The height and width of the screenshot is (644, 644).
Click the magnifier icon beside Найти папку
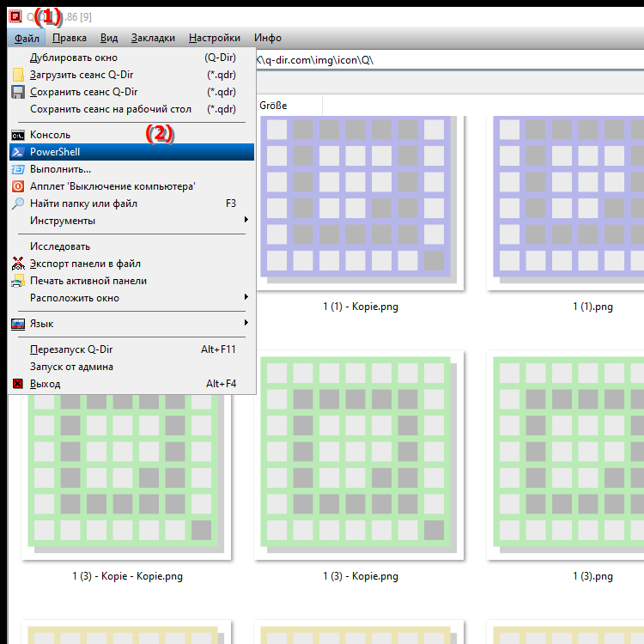[18, 204]
